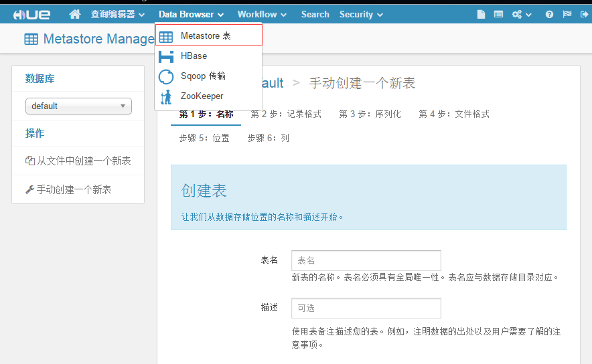592x364 pixels.
Task: Select ZooKeeper menu entry
Action: click(x=208, y=96)
